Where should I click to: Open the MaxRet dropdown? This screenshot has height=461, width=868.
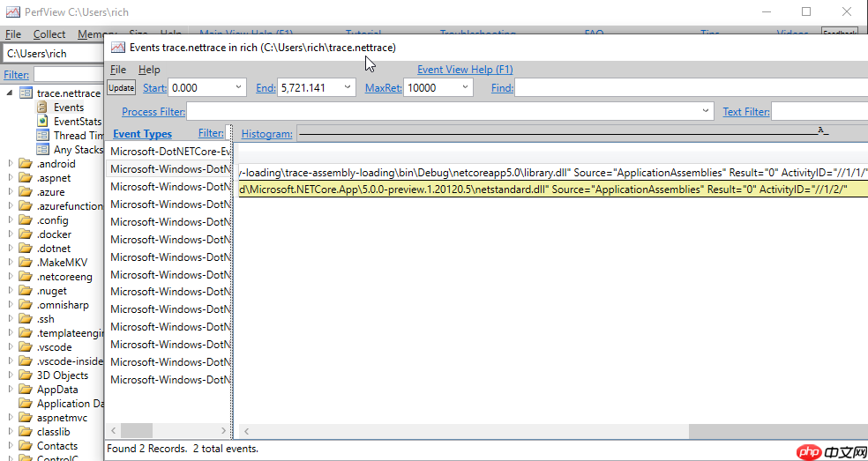[x=465, y=87]
